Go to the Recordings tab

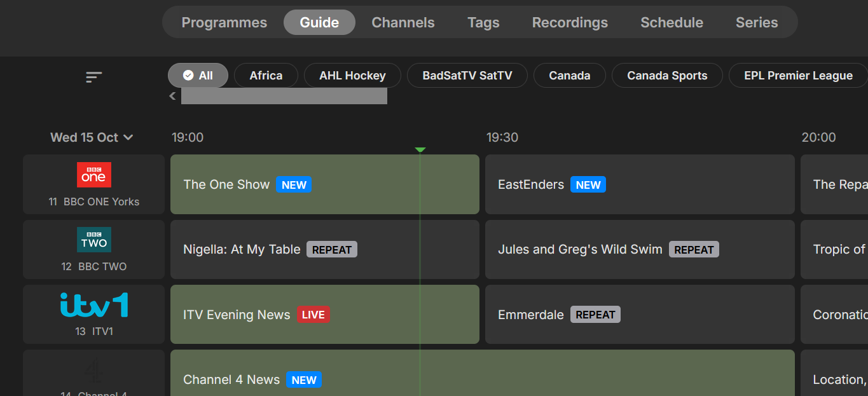[570, 22]
